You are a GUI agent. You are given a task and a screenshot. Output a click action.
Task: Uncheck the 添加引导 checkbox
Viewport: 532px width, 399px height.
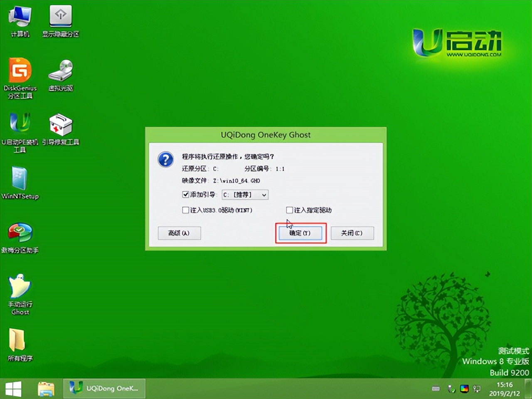coord(185,194)
